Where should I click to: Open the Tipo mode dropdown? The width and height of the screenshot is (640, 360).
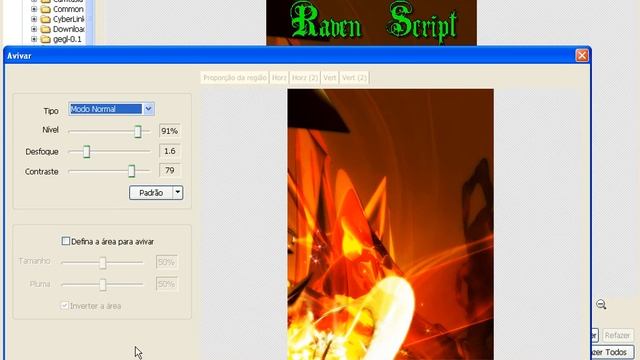[148, 109]
